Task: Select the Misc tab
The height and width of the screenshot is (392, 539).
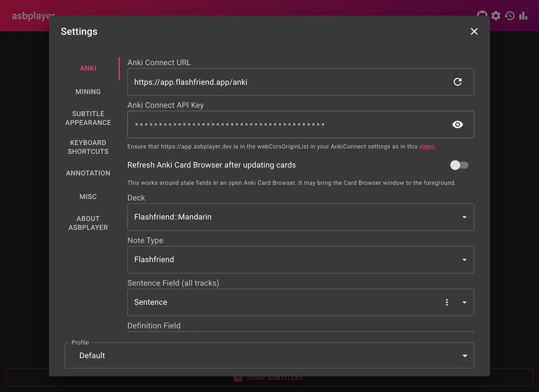Action: (88, 197)
